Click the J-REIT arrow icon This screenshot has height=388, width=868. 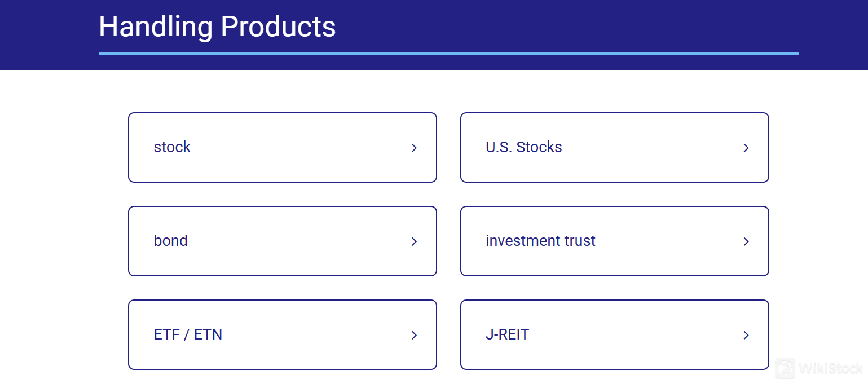pos(746,335)
